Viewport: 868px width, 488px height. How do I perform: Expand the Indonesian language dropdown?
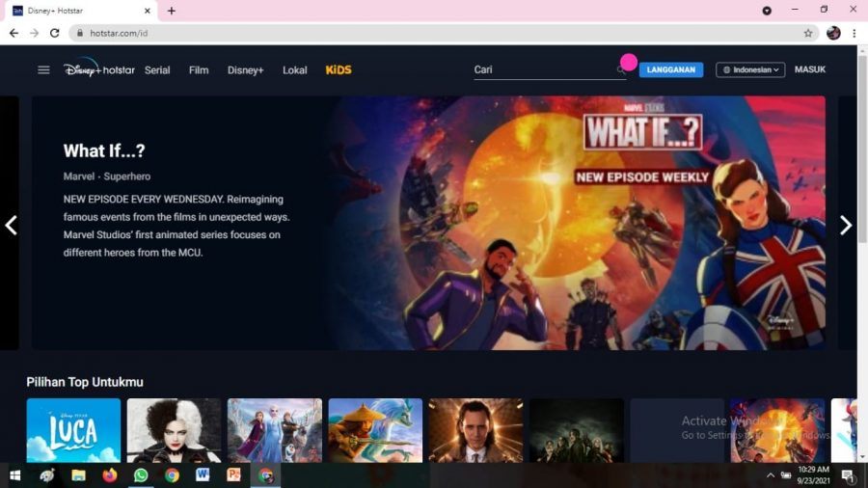coord(749,69)
